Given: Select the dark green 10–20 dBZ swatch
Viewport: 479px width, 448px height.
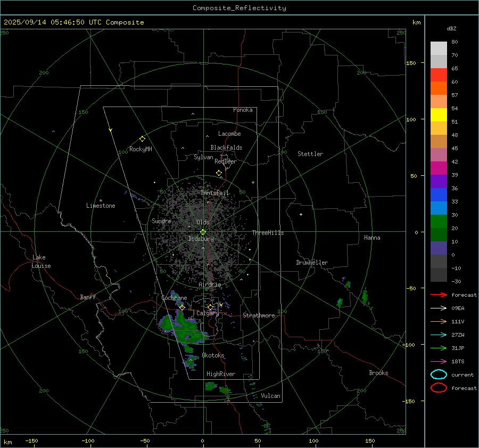Looking at the screenshot, I should click(x=439, y=235).
